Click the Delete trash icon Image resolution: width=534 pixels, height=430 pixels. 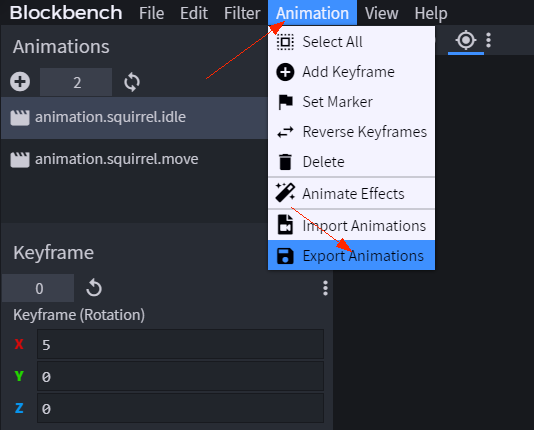click(285, 162)
